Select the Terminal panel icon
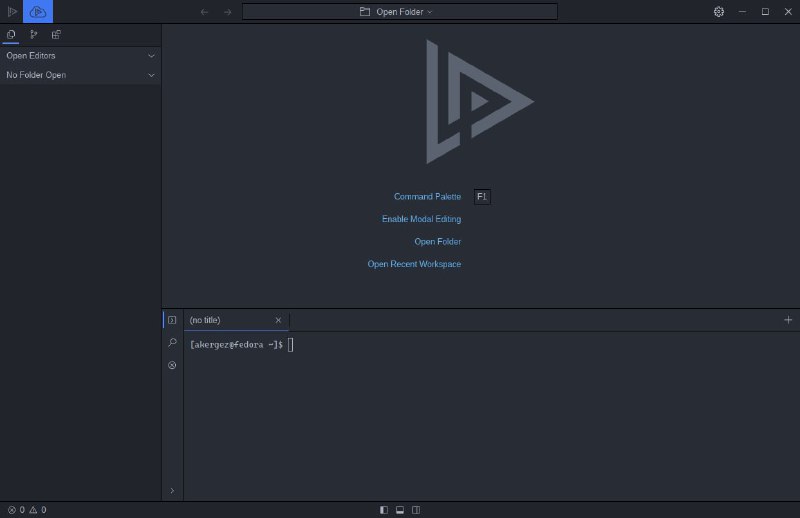The height and width of the screenshot is (518, 800). 172,320
